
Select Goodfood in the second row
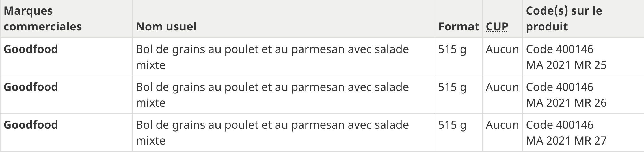(31, 87)
